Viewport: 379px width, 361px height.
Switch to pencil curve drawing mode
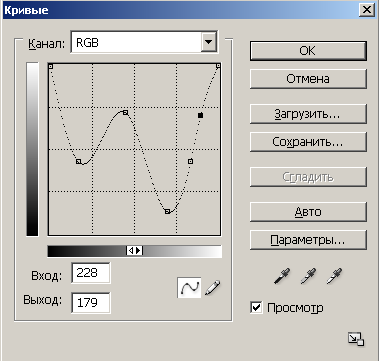213,287
